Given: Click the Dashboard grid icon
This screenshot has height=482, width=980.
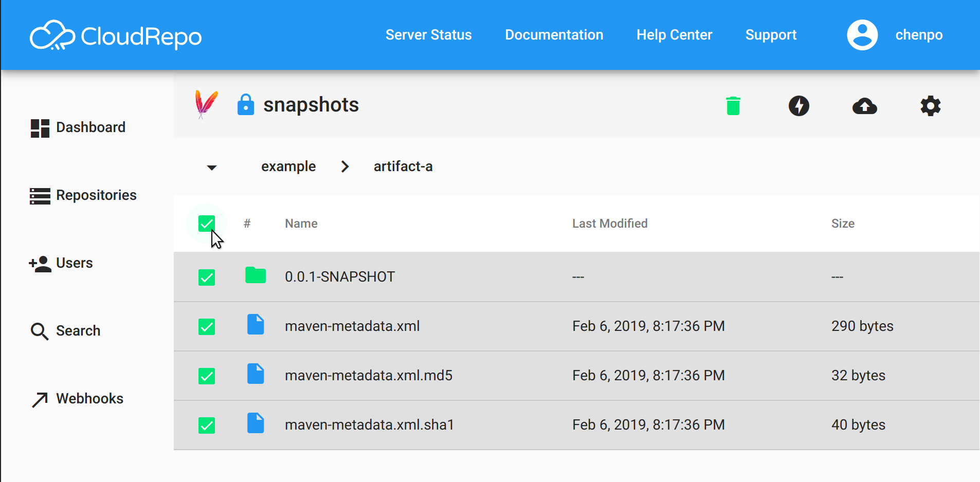Looking at the screenshot, I should coord(40,128).
